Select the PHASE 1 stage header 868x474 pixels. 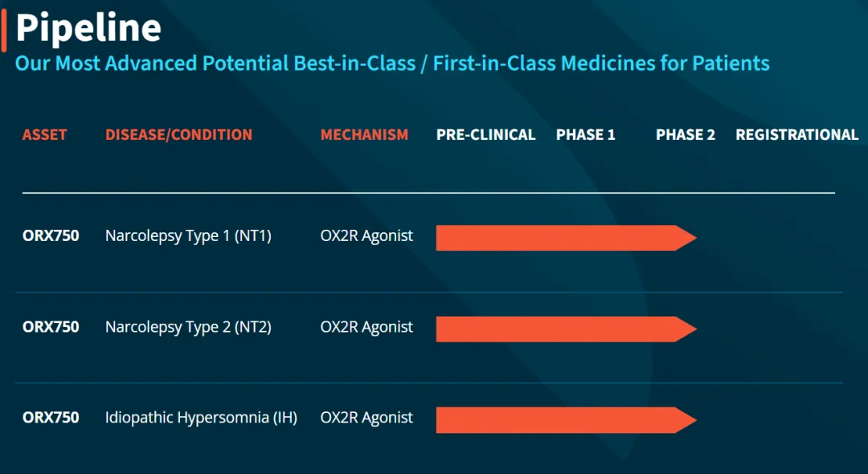(585, 135)
